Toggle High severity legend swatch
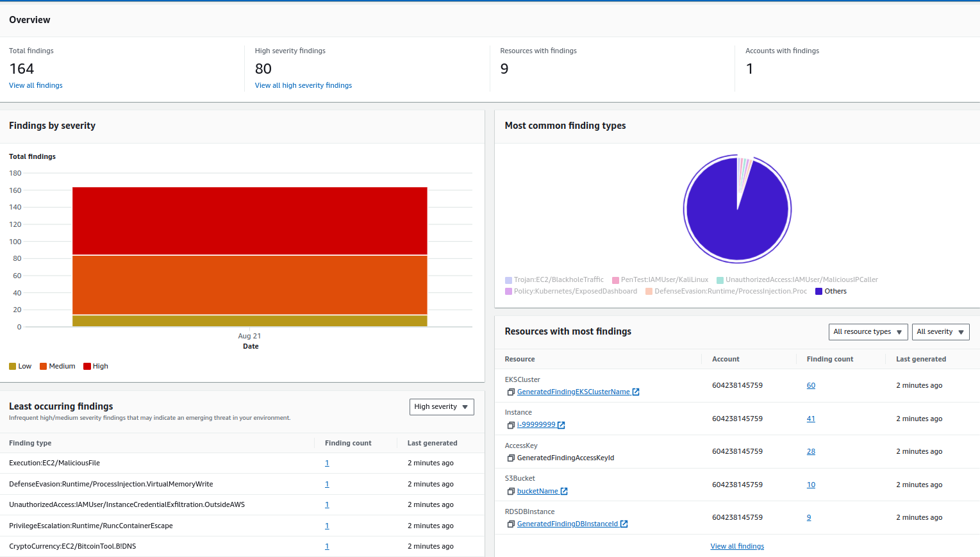Image resolution: width=980 pixels, height=557 pixels. (x=87, y=367)
